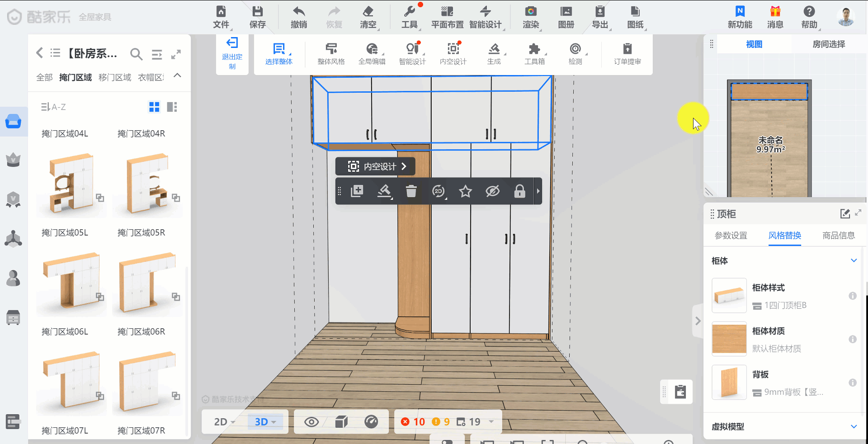Click the 内空设计 popup button

pyautogui.click(x=375, y=166)
